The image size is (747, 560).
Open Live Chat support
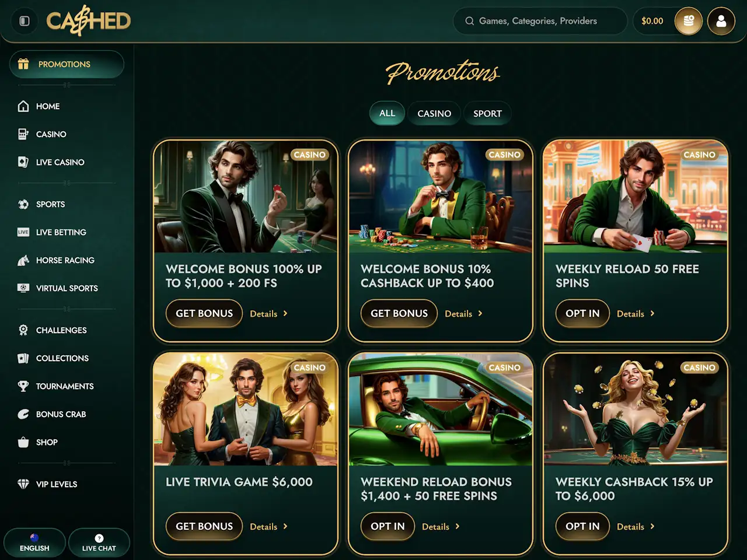(99, 542)
